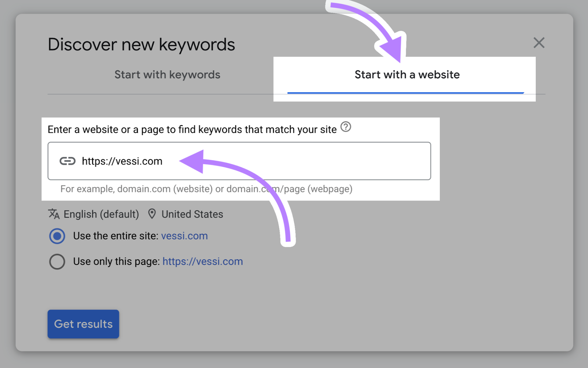
Task: Click the blue underline of the active tab
Action: click(x=405, y=92)
